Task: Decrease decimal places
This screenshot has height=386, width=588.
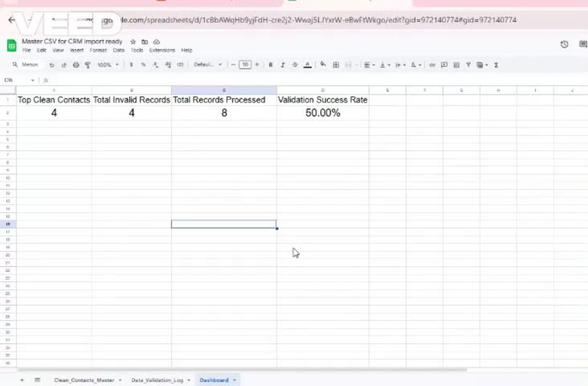Action: 156,65
